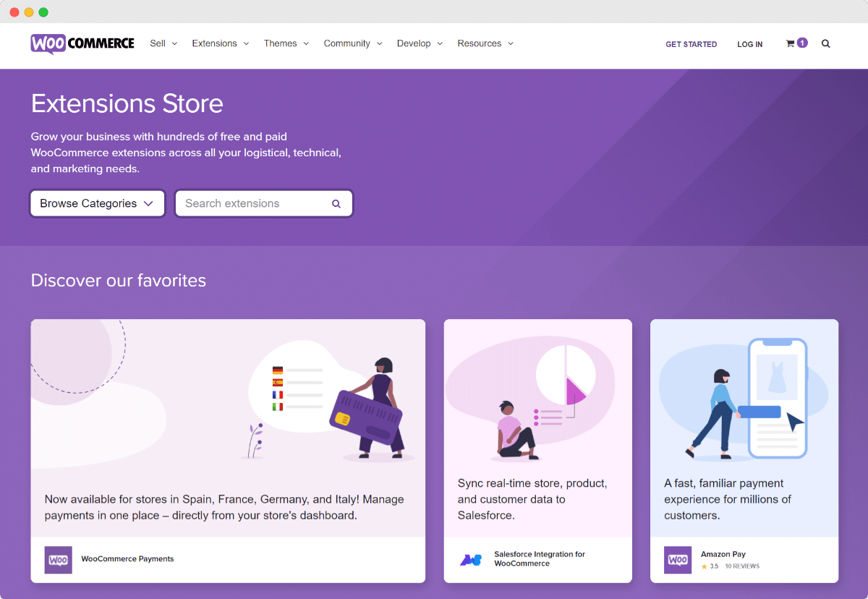Open the Browse Categories dropdown

(98, 203)
